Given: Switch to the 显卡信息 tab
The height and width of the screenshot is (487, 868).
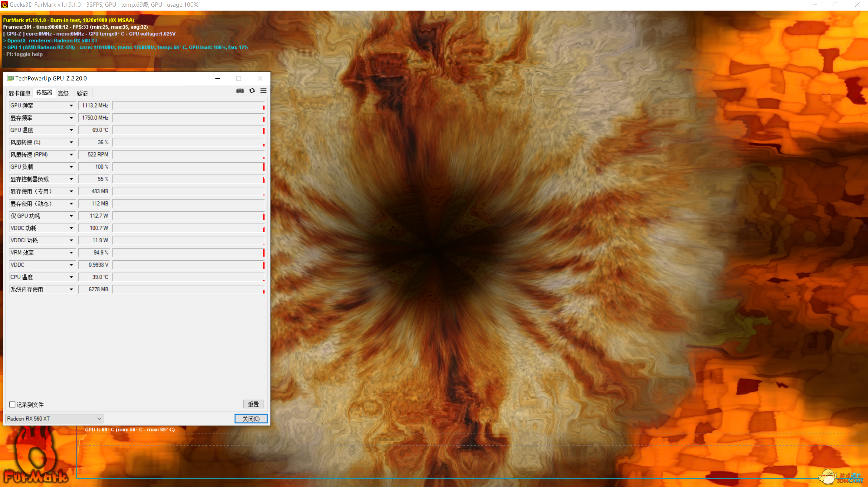Looking at the screenshot, I should pos(19,93).
